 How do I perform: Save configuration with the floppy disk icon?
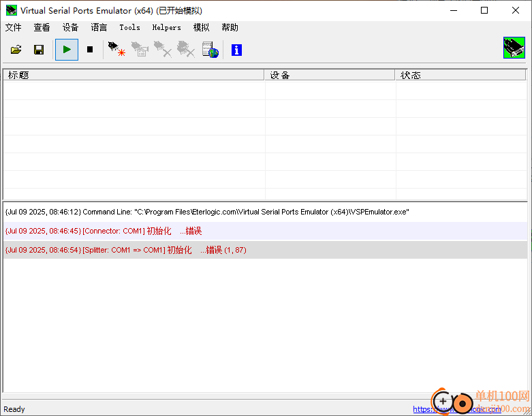click(39, 50)
